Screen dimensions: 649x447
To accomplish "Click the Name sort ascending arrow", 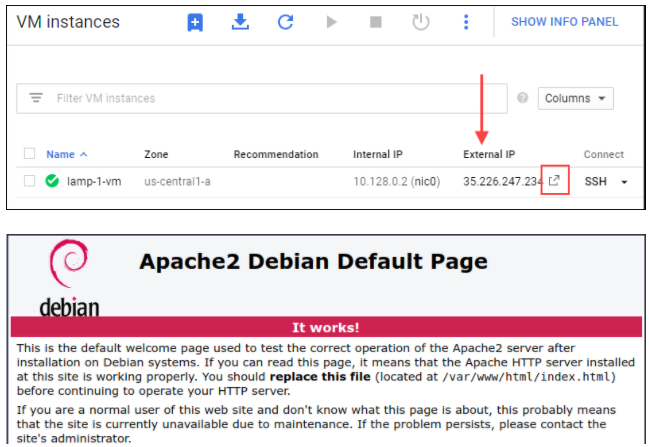I will (x=84, y=154).
